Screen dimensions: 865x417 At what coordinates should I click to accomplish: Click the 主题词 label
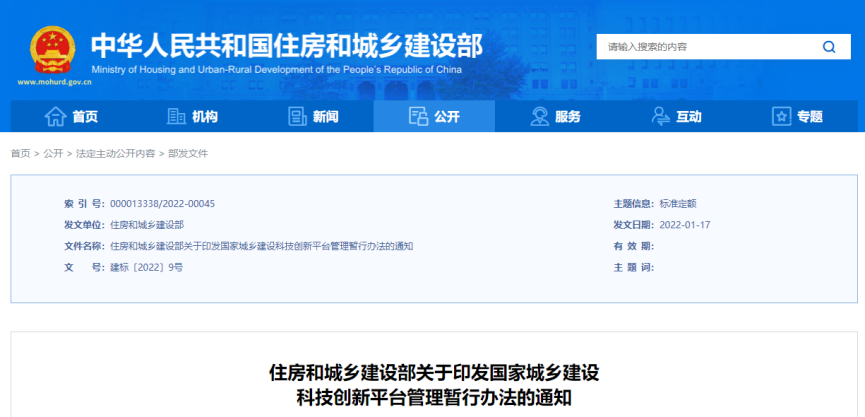tap(634, 268)
